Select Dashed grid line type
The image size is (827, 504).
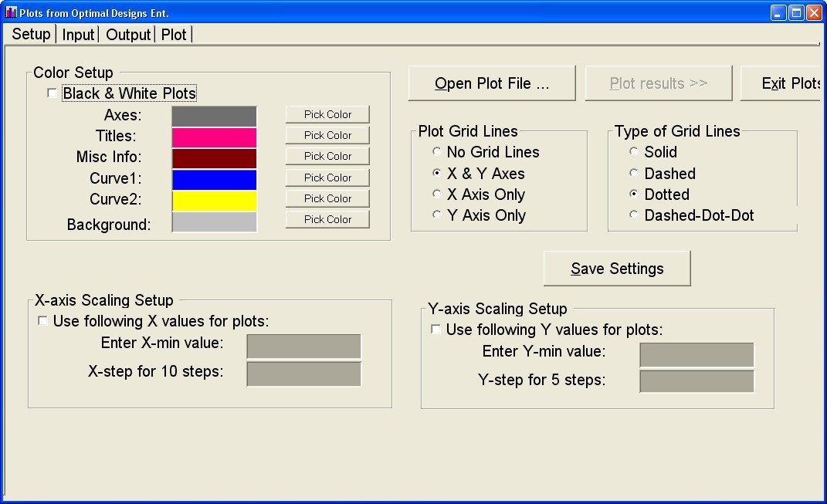click(x=633, y=173)
